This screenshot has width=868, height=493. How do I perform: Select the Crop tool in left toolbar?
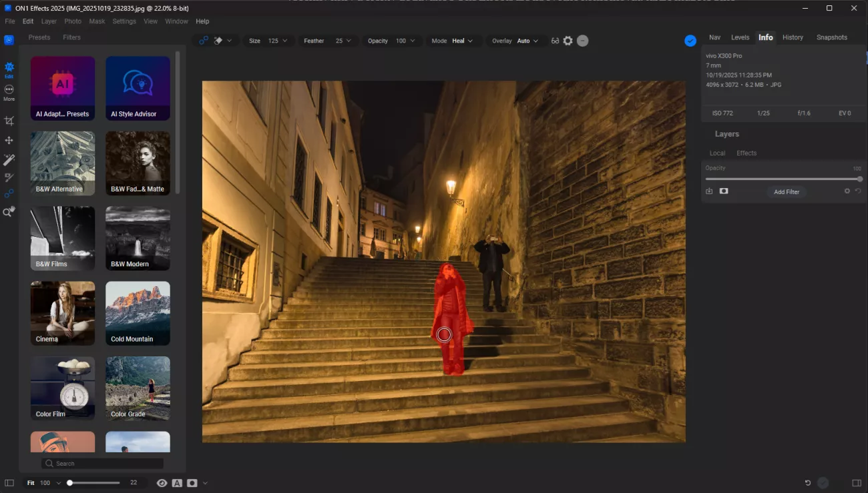(9, 121)
